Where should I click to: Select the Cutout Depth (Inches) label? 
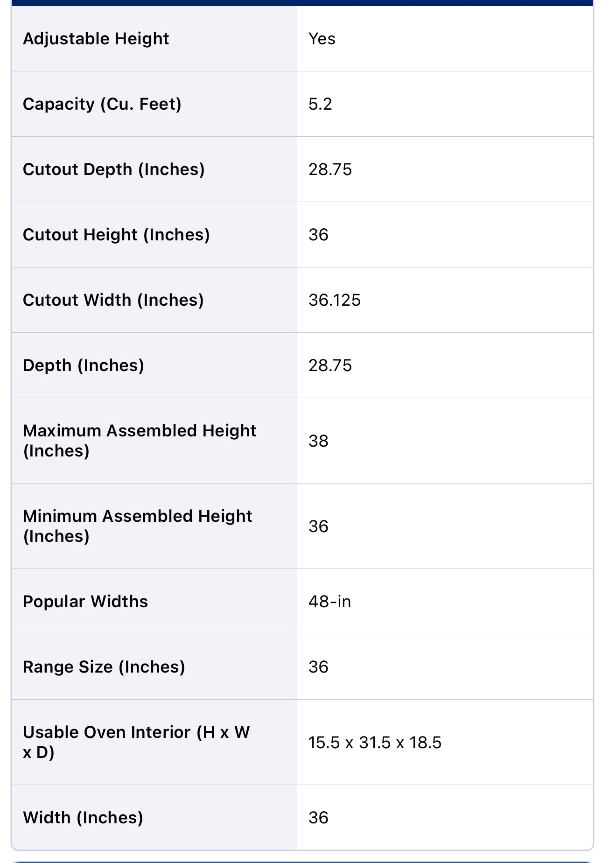point(113,169)
